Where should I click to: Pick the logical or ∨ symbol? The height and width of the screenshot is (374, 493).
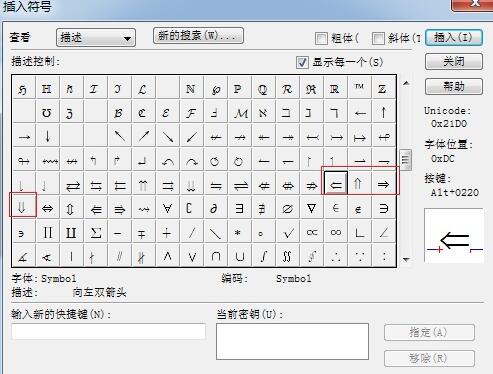[191, 256]
